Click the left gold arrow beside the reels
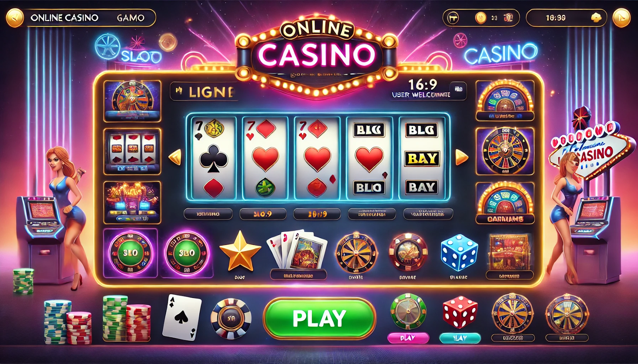 click(x=175, y=157)
